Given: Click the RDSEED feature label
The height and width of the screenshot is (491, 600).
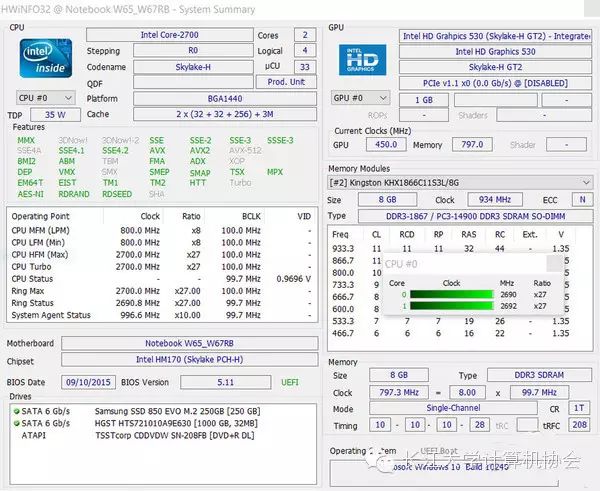Looking at the screenshot, I should (x=117, y=194).
